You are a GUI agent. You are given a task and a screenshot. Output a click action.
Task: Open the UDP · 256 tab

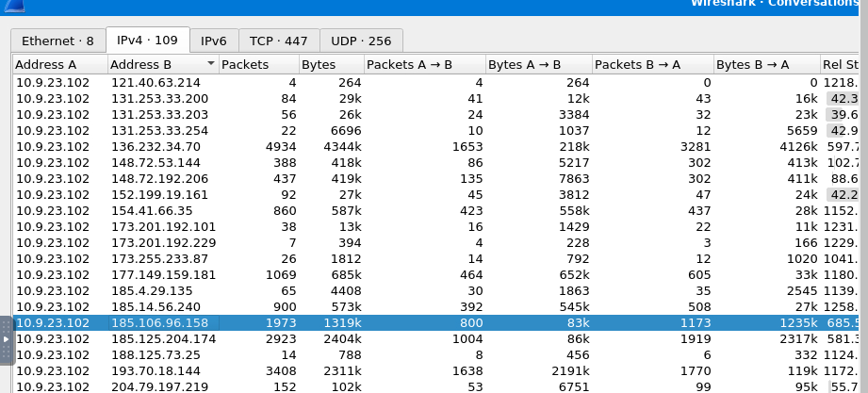(361, 41)
